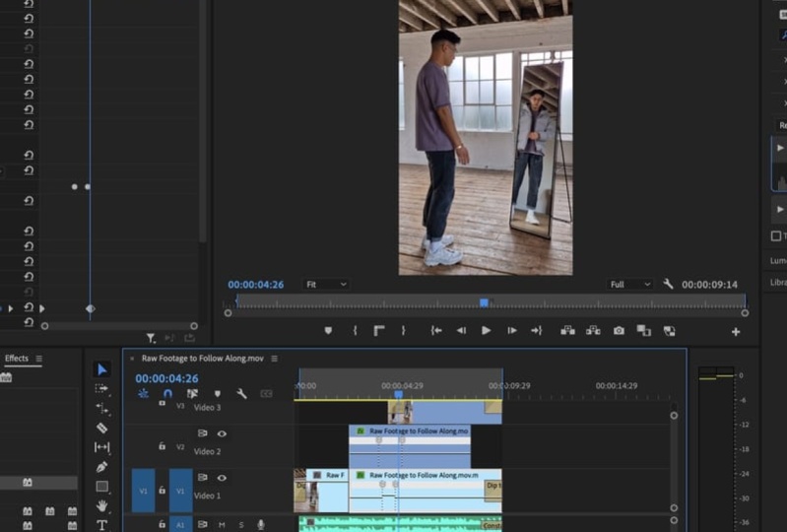The width and height of the screenshot is (787, 532).
Task: Select the Hand tool
Action: [101, 506]
